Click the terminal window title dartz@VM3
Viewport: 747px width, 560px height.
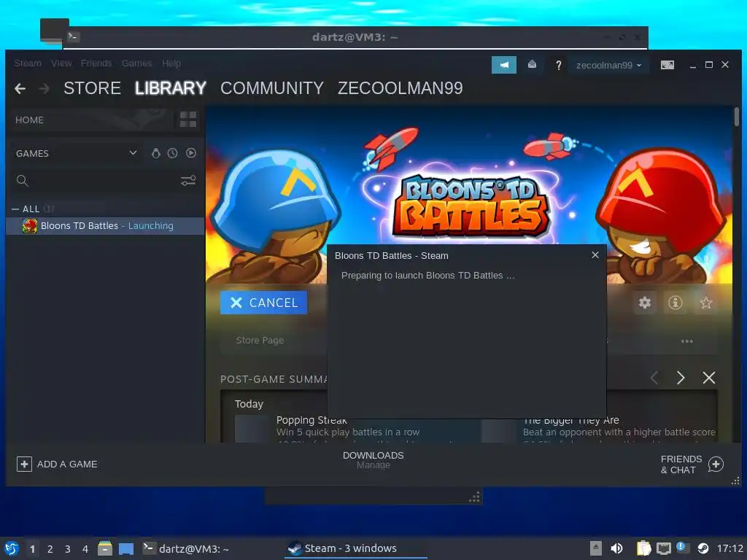[355, 37]
